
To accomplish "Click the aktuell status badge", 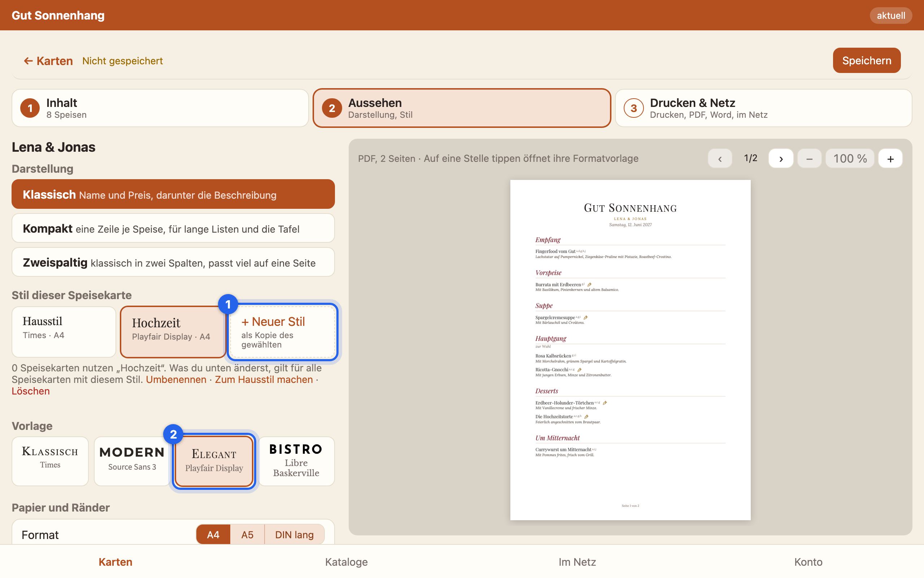I will point(891,15).
